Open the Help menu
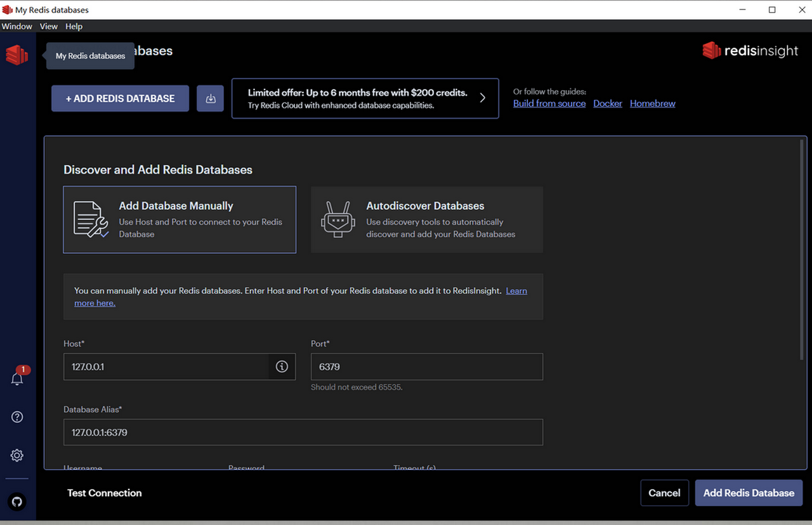The width and height of the screenshot is (812, 525). 74,26
